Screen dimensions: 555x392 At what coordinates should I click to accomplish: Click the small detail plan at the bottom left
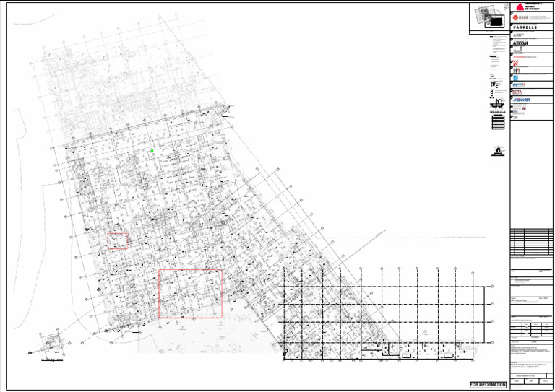(x=51, y=342)
